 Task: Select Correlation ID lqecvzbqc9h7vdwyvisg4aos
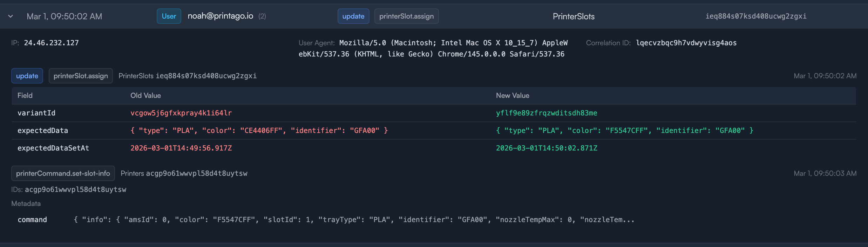coord(686,43)
